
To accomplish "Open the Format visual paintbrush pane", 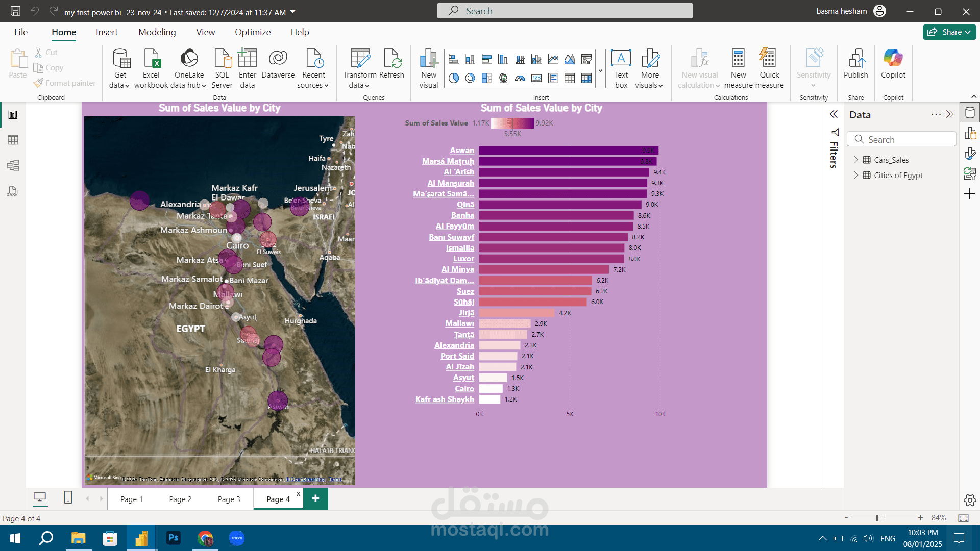I will pyautogui.click(x=970, y=154).
